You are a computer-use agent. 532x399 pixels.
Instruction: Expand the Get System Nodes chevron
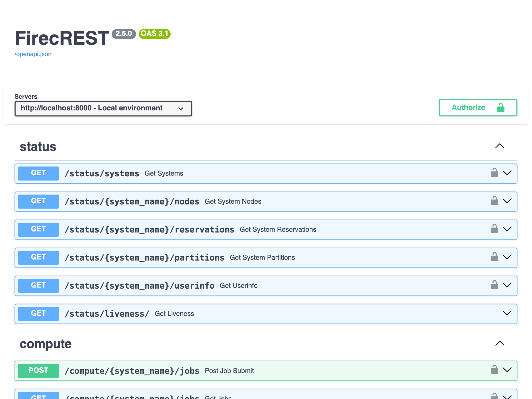(x=507, y=201)
